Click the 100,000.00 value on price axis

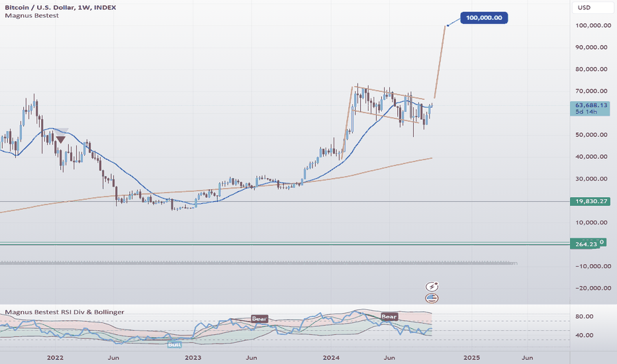593,26
